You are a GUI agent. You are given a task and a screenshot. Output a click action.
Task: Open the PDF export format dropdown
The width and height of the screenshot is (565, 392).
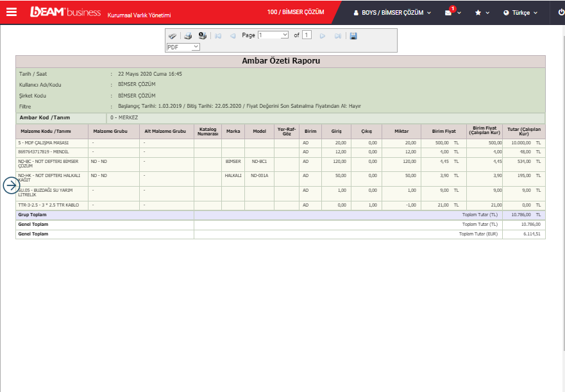(x=183, y=47)
